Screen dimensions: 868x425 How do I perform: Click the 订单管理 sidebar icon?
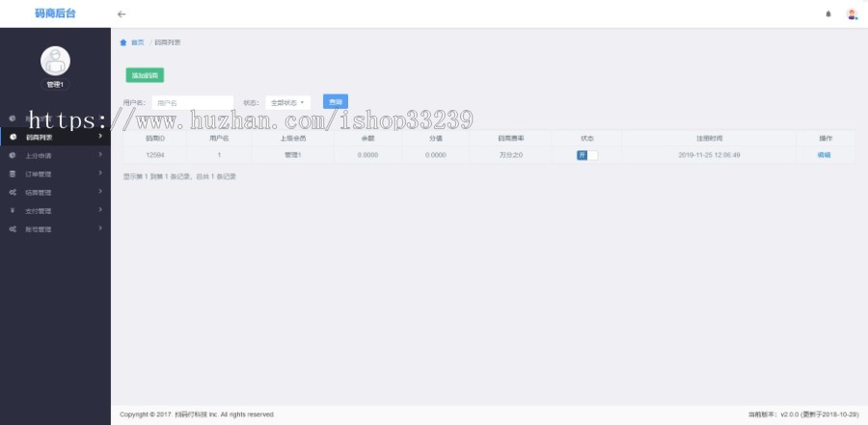pyautogui.click(x=13, y=173)
